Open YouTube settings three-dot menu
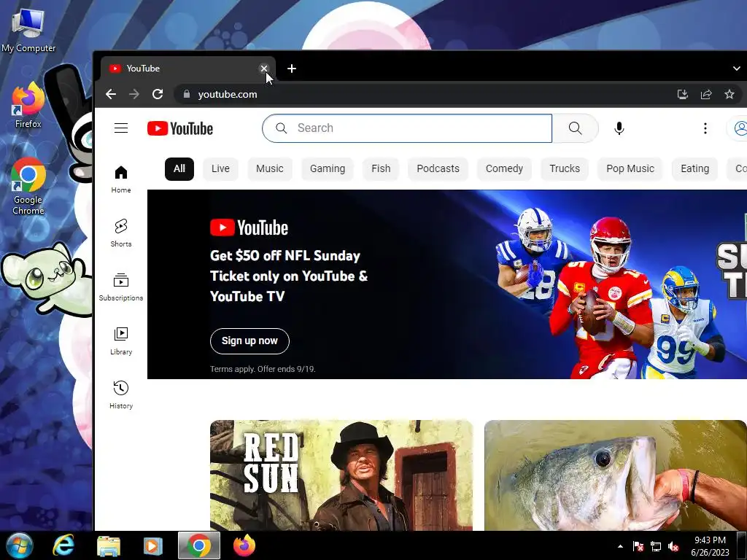This screenshot has width=747, height=560. point(705,128)
